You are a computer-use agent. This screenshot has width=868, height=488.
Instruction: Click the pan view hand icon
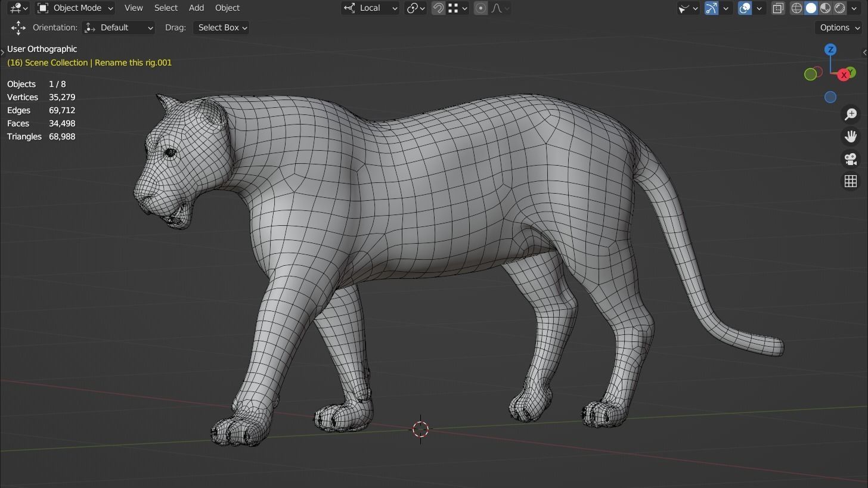point(851,136)
